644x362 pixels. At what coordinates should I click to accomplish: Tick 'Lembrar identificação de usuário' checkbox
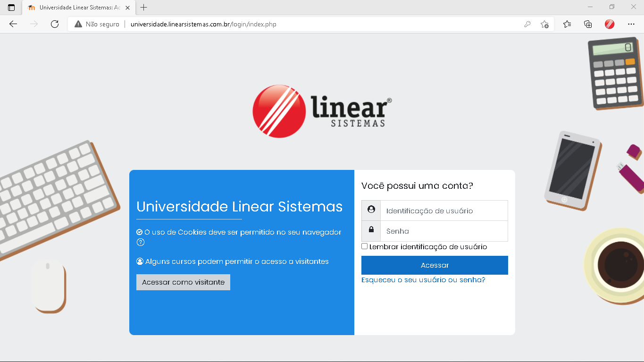364,246
